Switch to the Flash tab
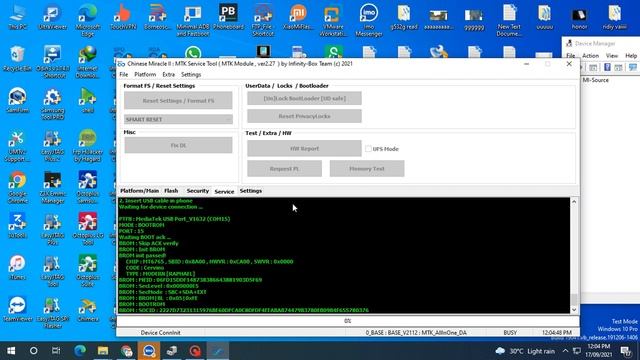Screen dimensions: 640x360 171,191
